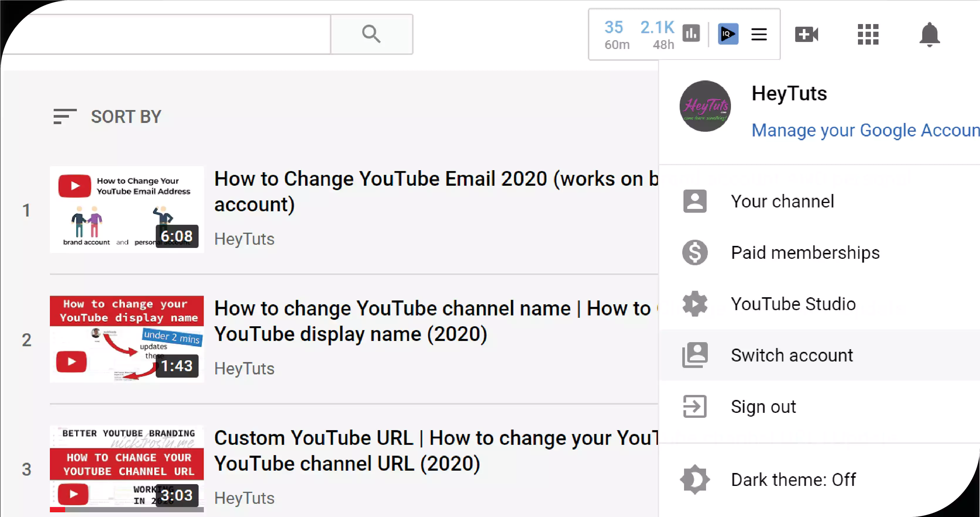Navigate to Your channel page
The height and width of the screenshot is (517, 980).
[782, 201]
